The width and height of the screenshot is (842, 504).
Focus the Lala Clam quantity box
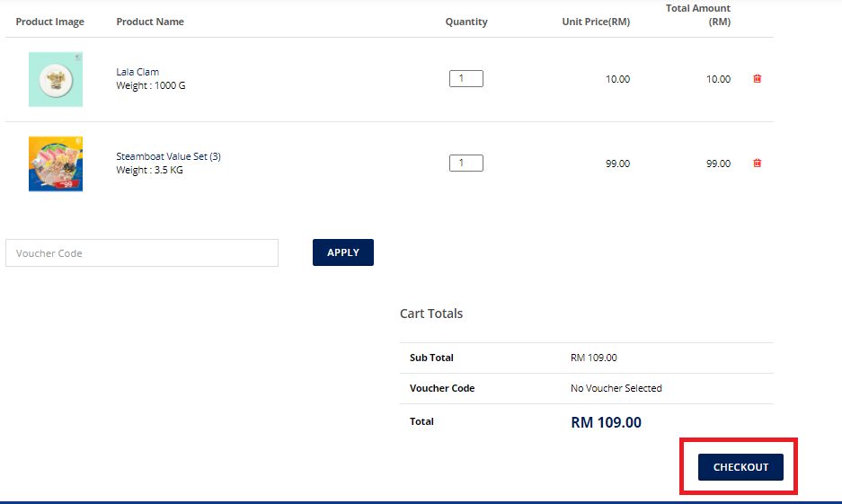[x=465, y=79]
